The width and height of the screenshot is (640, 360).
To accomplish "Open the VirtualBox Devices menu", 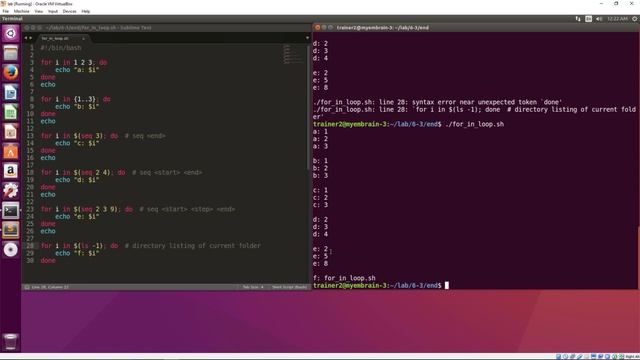I will (69, 11).
